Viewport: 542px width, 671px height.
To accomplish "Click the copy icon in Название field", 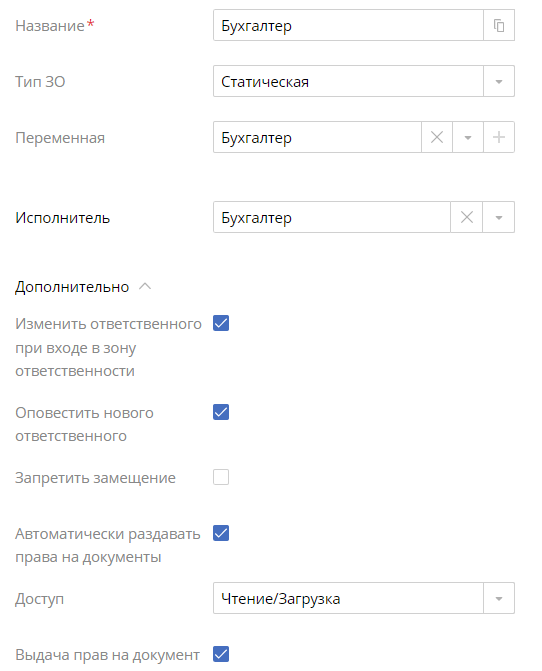I will (499, 25).
